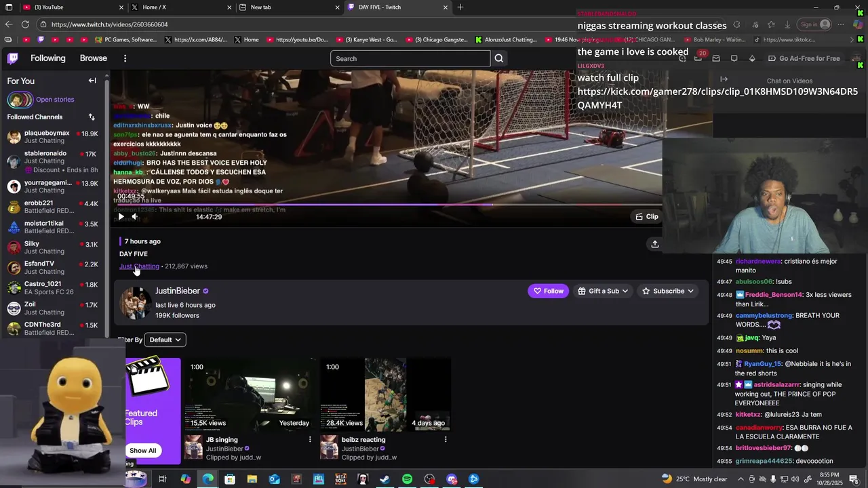868x488 pixels.
Task: Open the JustinBieber channel name link
Action: 178,291
